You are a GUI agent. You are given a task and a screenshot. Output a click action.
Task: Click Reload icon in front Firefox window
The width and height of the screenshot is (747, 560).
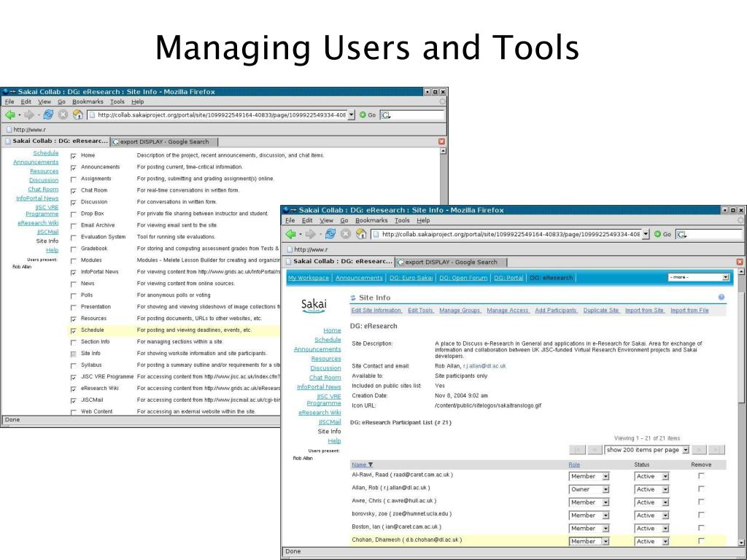coord(330,234)
